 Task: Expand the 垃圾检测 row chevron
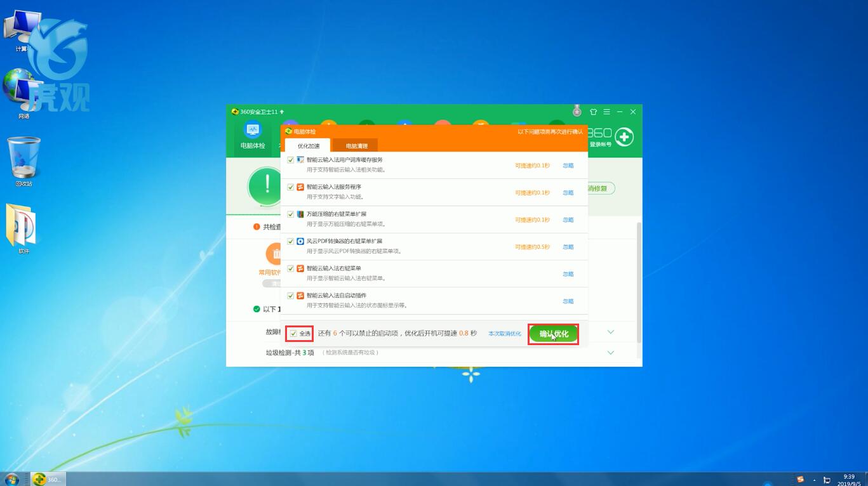[x=611, y=353]
